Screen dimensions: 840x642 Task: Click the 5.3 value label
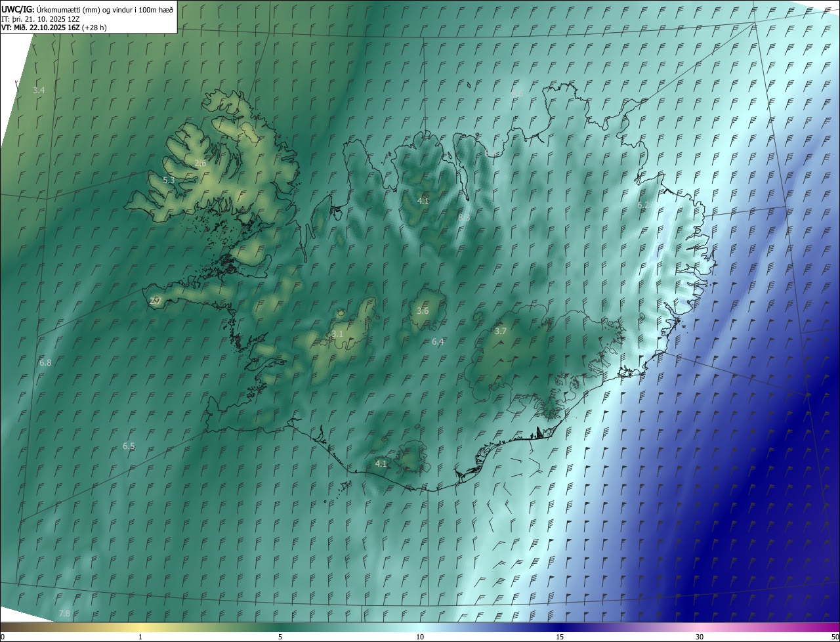coord(169,180)
